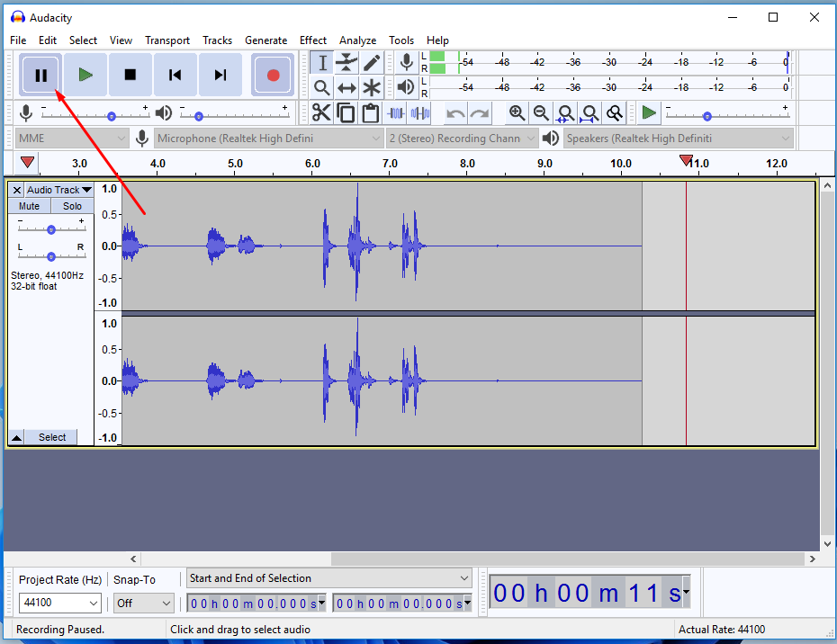Viewport: 837px width, 644px height.
Task: Click the timeline near the 6.0 second mark
Action: pos(312,164)
